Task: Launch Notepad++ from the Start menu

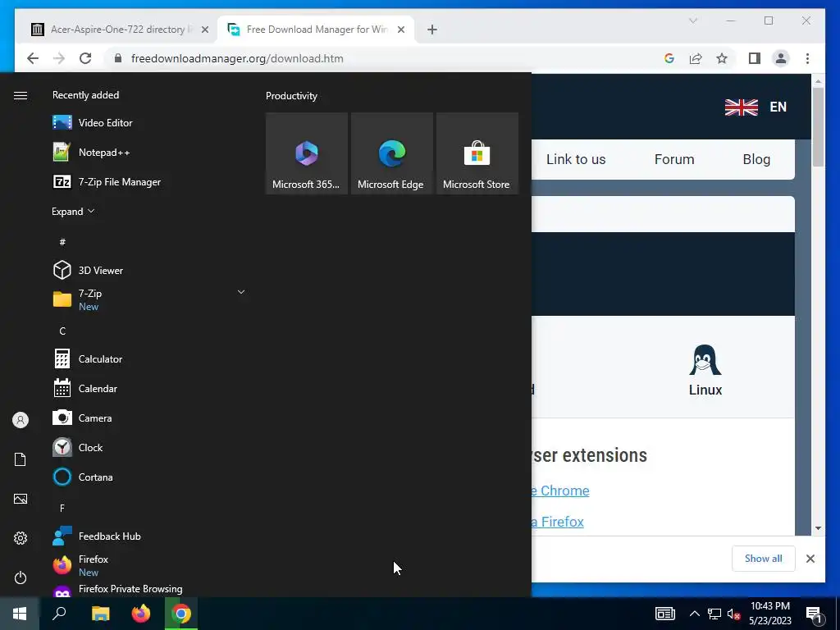Action: coord(148,152)
